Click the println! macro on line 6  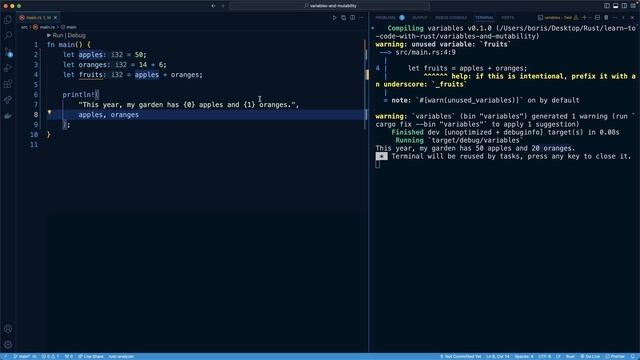[79, 95]
